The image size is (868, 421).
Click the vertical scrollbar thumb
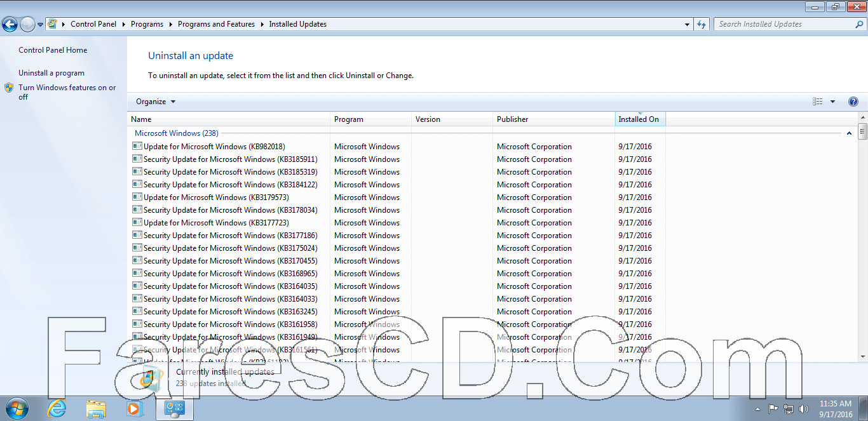[x=862, y=132]
